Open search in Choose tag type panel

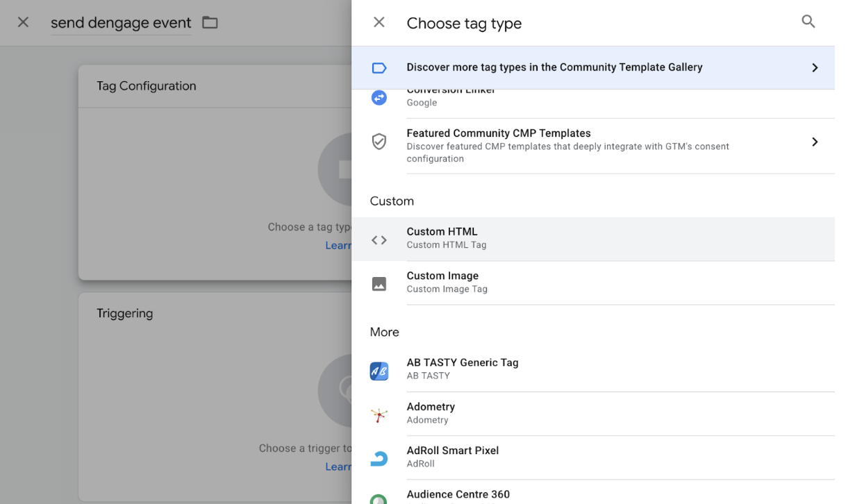(808, 22)
